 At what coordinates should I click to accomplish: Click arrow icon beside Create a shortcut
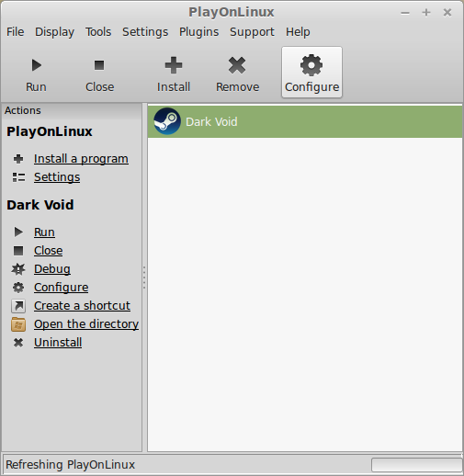tap(18, 306)
